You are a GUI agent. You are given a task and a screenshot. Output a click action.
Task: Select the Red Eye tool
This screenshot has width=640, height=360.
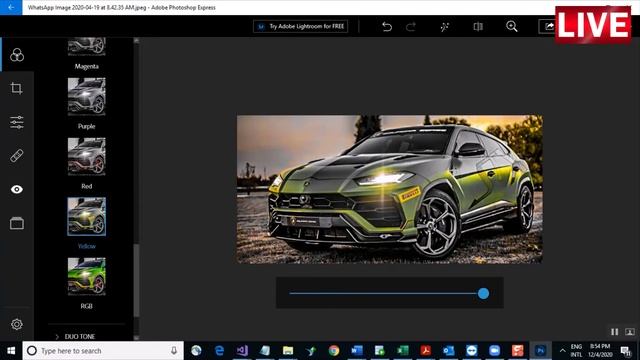click(x=17, y=189)
